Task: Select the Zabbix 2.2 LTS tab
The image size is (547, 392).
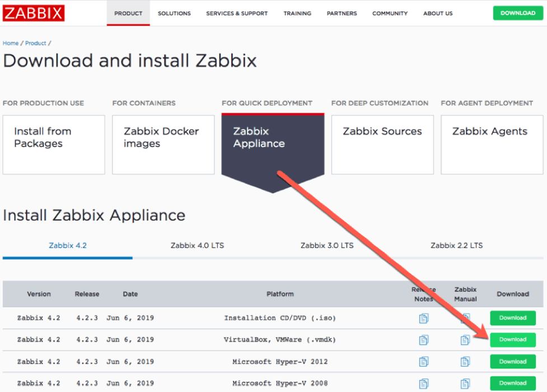Action: (456, 245)
